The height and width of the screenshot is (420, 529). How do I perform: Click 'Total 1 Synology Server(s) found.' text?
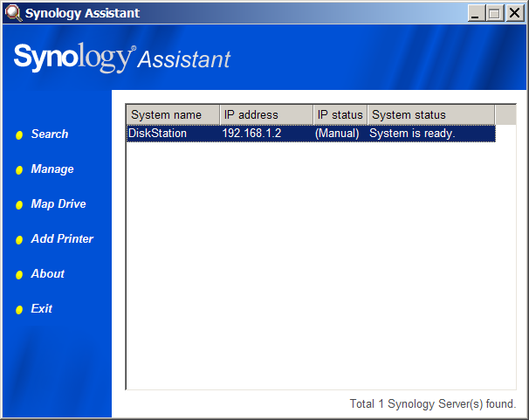tap(433, 403)
